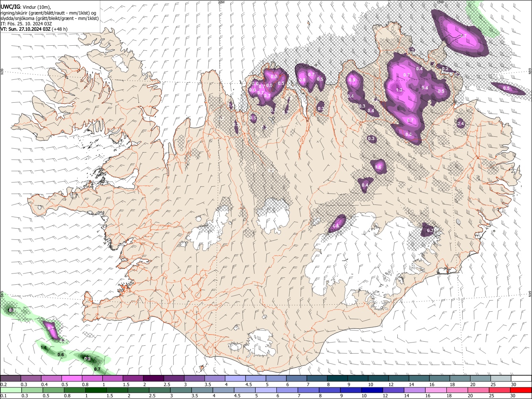Click the '1.3' snowfall value on map
This screenshot has height=399, width=532.
point(399,90)
